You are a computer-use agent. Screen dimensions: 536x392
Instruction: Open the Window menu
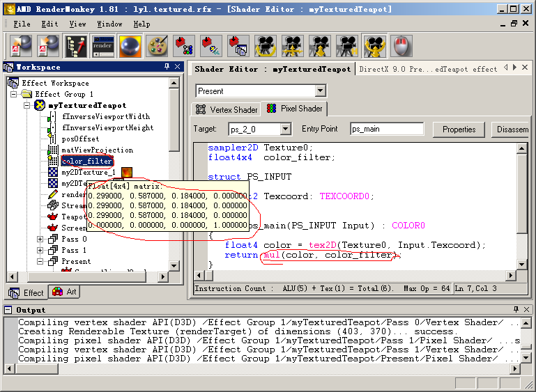click(x=109, y=24)
